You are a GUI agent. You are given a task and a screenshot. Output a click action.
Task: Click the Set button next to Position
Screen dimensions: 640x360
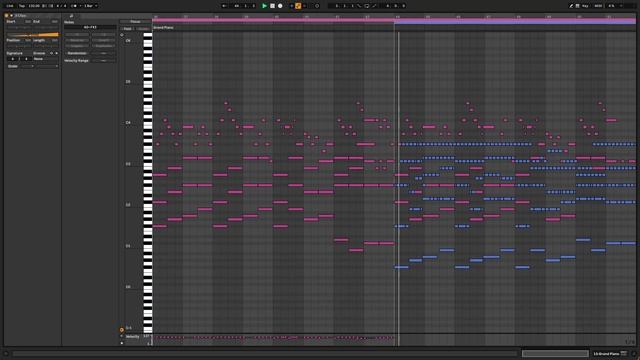click(28, 40)
